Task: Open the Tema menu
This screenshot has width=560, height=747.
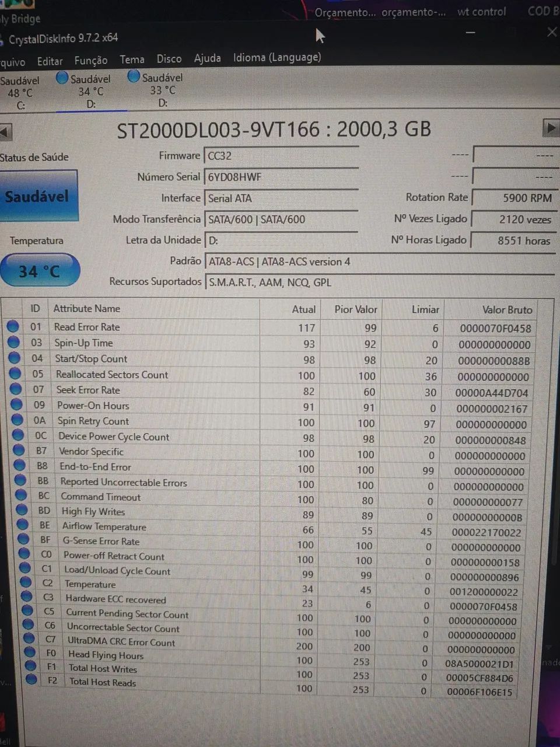Action: coord(132,60)
